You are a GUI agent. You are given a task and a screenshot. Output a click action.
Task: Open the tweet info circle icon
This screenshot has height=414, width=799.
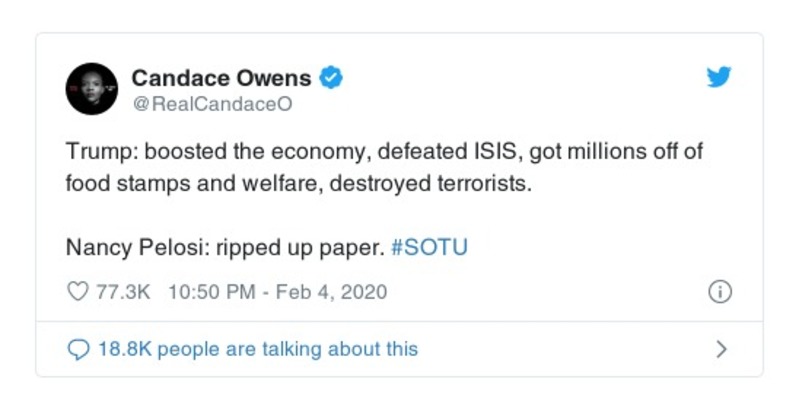tap(719, 292)
